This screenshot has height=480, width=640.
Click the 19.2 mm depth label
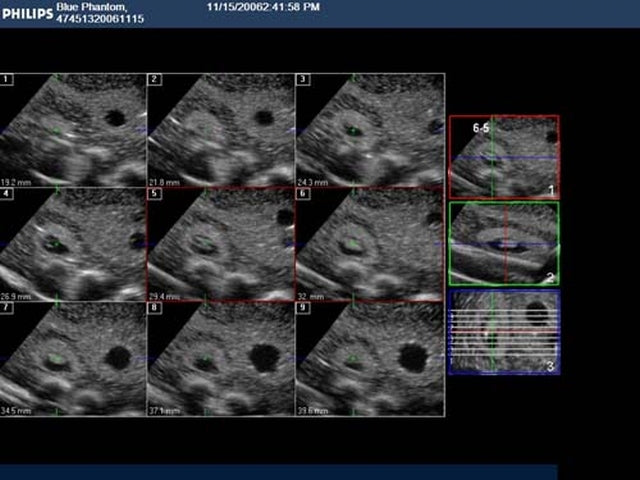pyautogui.click(x=16, y=181)
